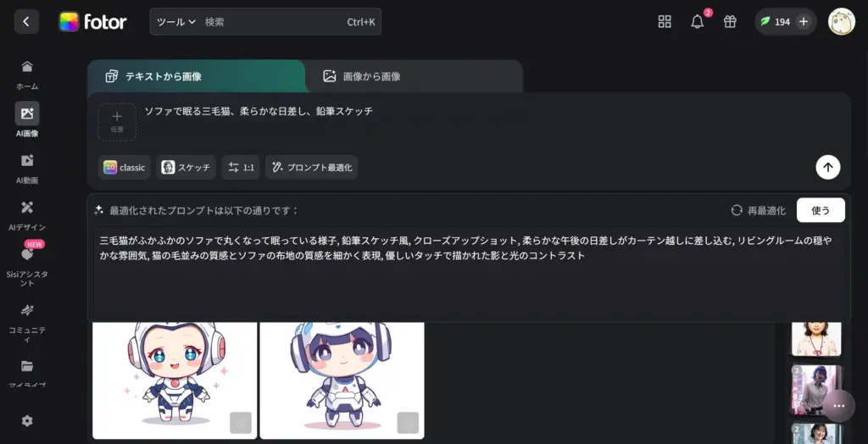This screenshot has width=868, height=444.
Task: Select AI画像 in the sidebar
Action: tap(27, 119)
